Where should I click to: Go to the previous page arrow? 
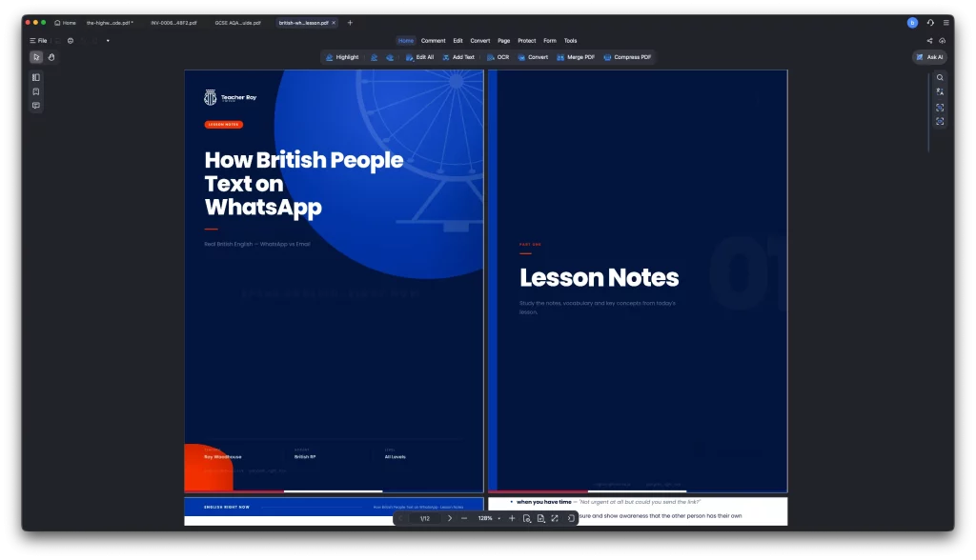(x=400, y=518)
